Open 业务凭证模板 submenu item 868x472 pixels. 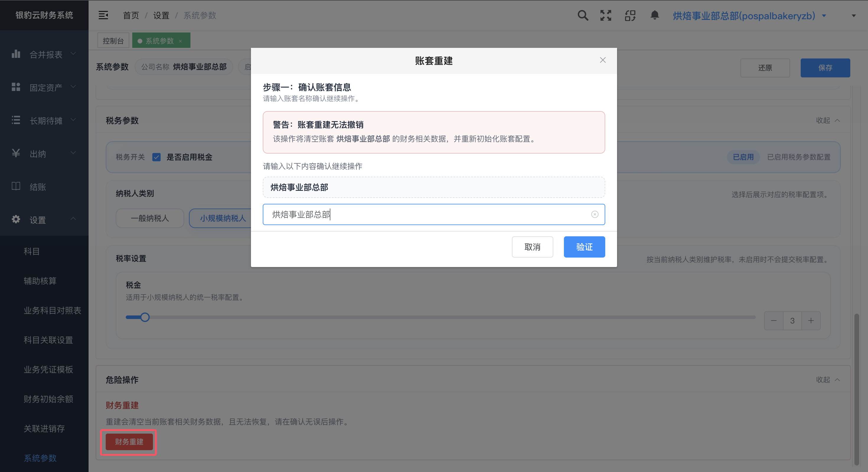tap(44, 370)
